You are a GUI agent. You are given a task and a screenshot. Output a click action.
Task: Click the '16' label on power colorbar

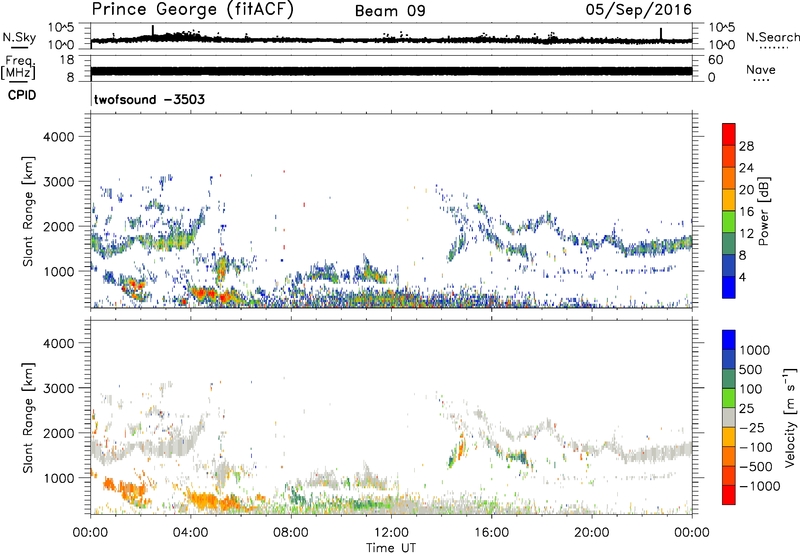[x=746, y=212]
